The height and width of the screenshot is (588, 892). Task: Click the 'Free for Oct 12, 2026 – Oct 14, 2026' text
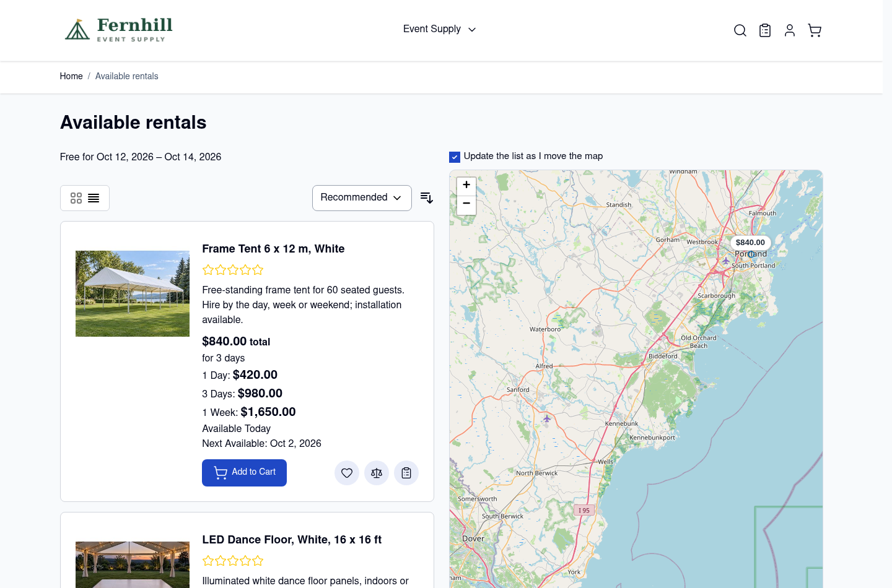click(x=141, y=157)
